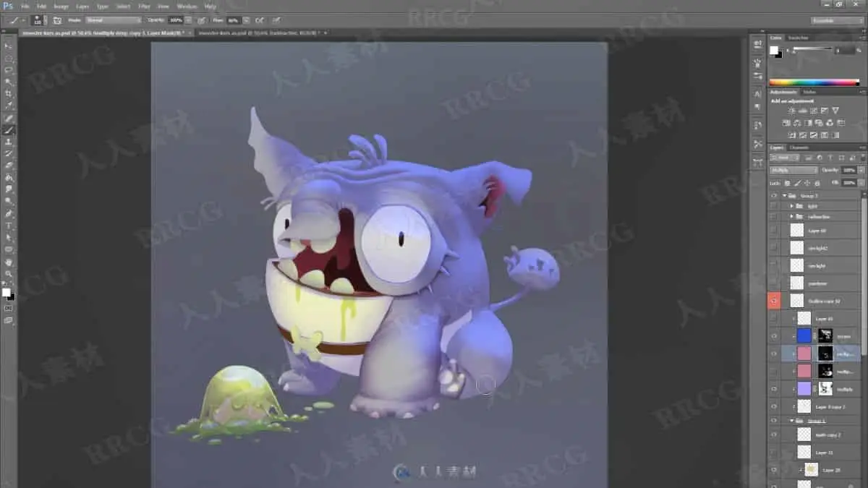Viewport: 868px width, 488px height.
Task: Collapse the Group 1 folder
Action: pyautogui.click(x=792, y=420)
